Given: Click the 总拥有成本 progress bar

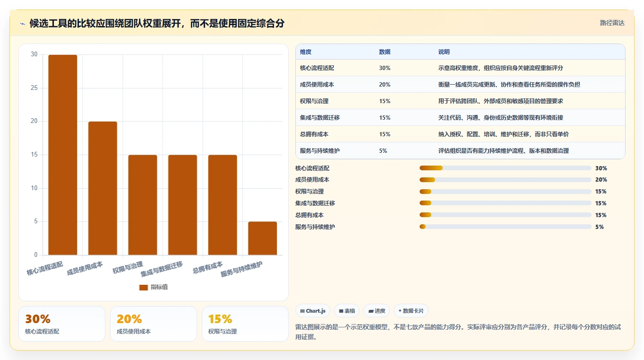Looking at the screenshot, I should pos(505,215).
